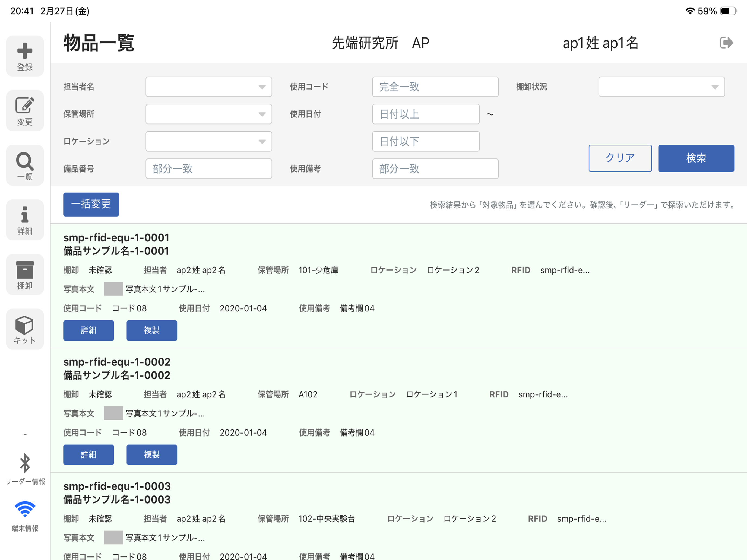Open the 登録 (register) sidebar item

pyautogui.click(x=25, y=56)
